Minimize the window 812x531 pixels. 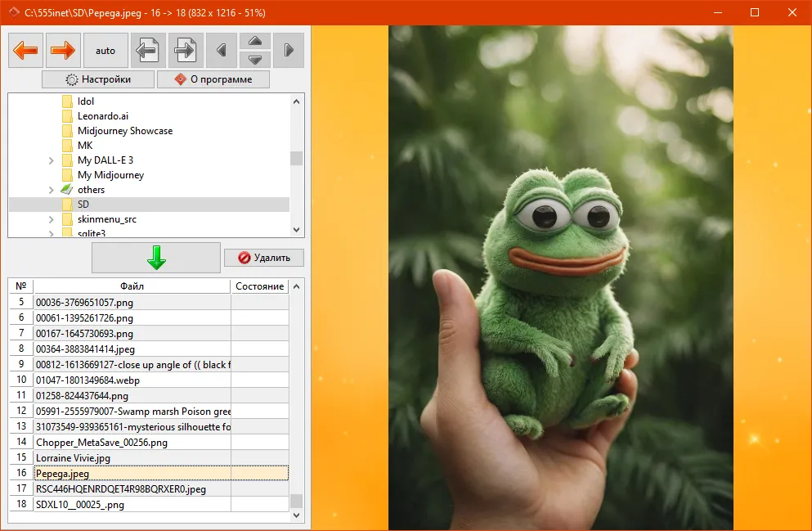coord(718,12)
